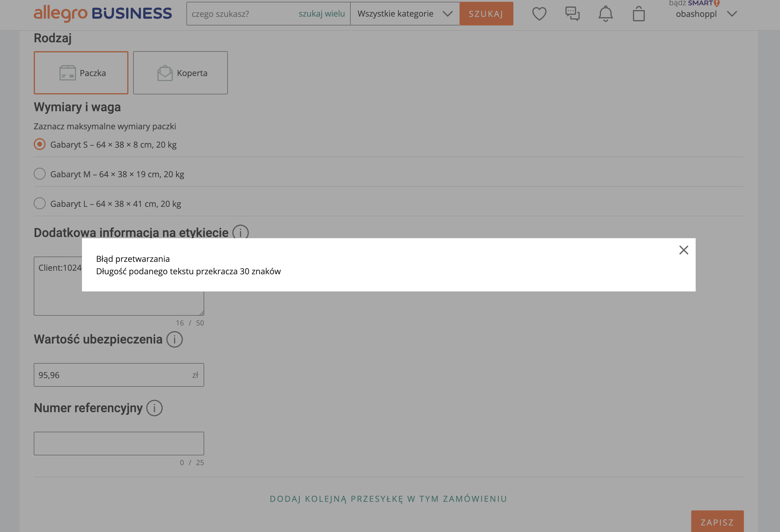The height and width of the screenshot is (532, 780).
Task: Select Gabaryt M radio option
Action: pos(40,174)
